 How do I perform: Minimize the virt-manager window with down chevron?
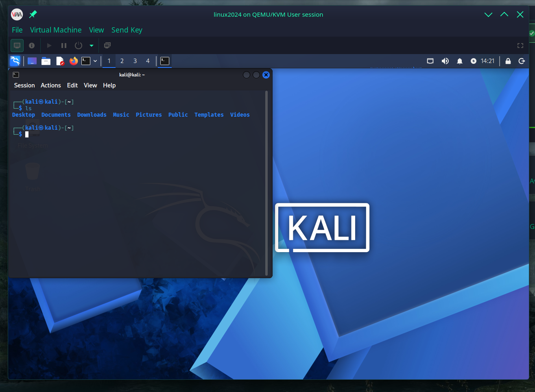click(x=489, y=15)
